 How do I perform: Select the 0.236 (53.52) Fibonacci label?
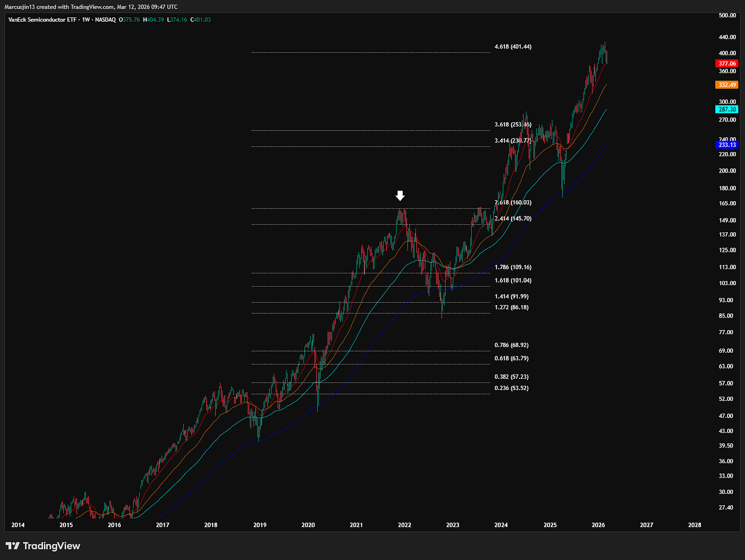coord(512,388)
